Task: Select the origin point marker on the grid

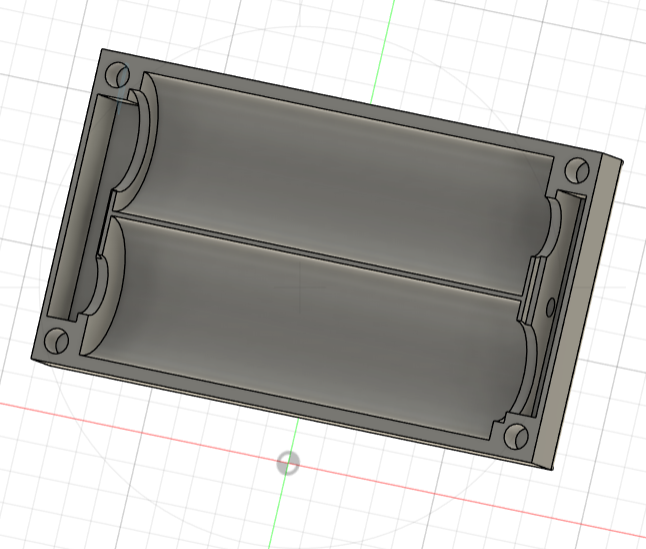Action: [288, 463]
